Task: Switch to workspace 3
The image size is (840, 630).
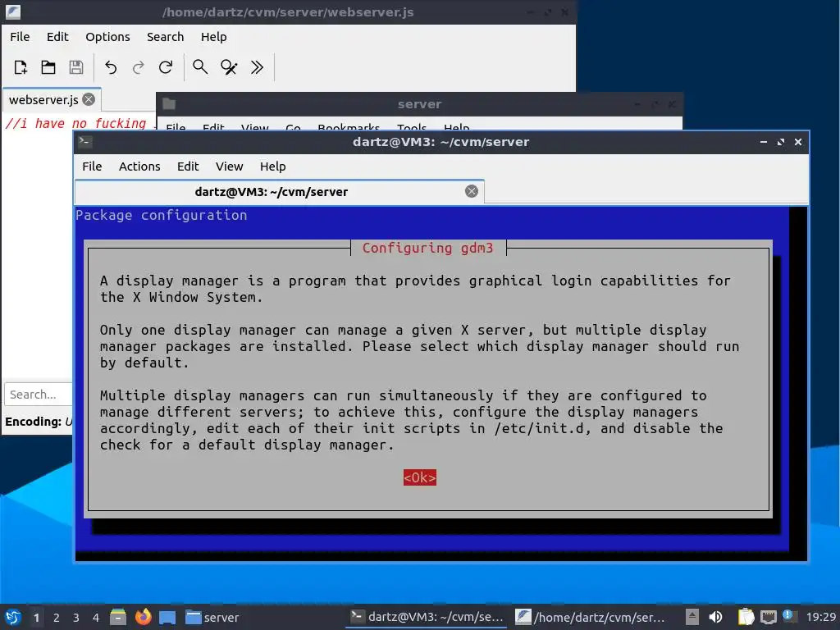Action: point(76,618)
